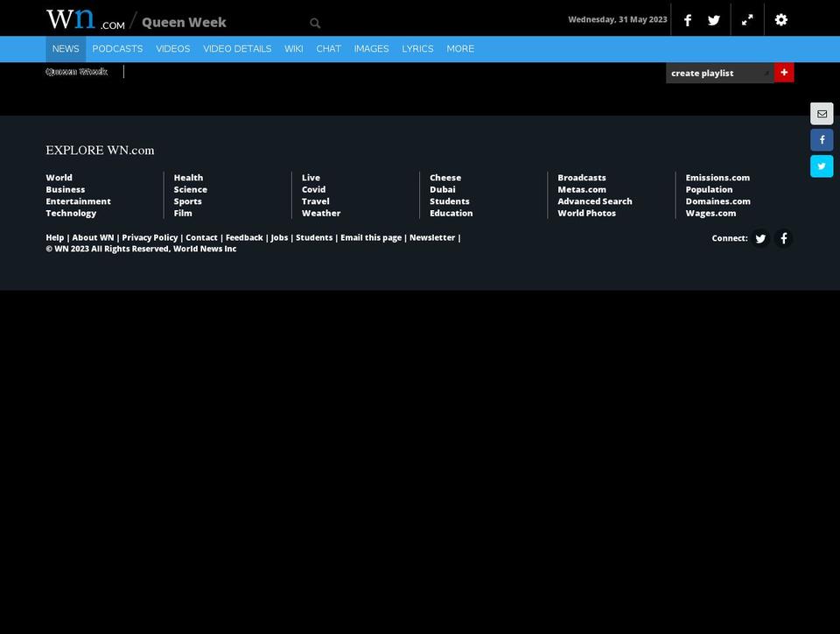840x634 pixels.
Task: Click the Facebook share icon on right sidebar
Action: (x=822, y=140)
